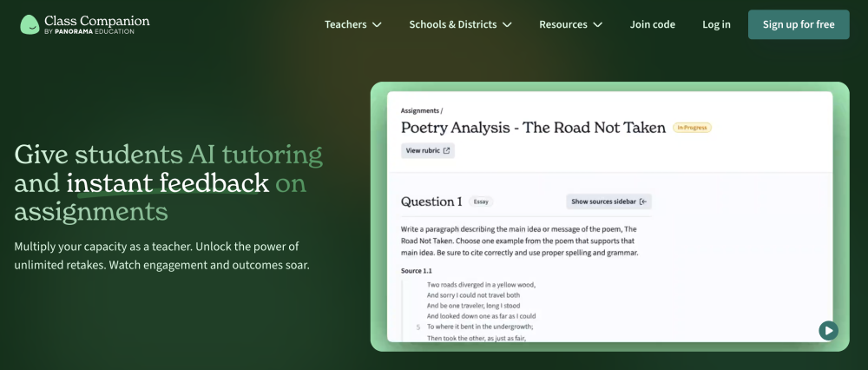This screenshot has width=868, height=370.
Task: Open the Schools & Districts menu
Action: click(461, 24)
